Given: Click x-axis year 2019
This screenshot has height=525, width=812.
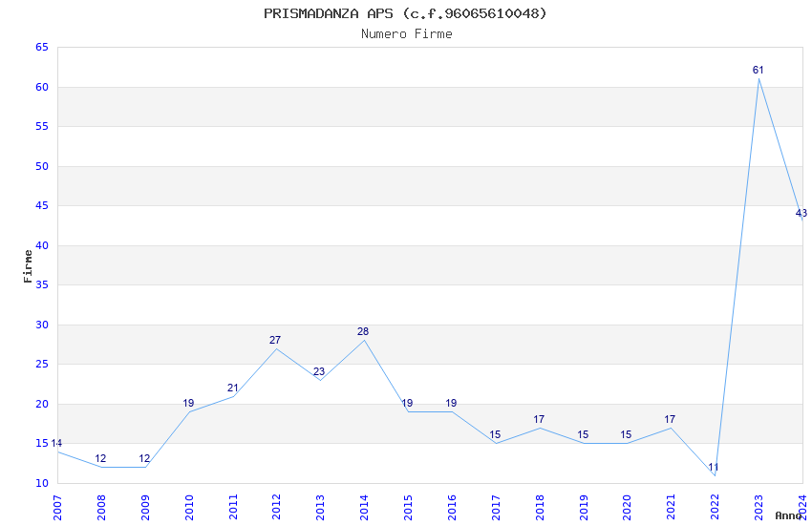Looking at the screenshot, I should pyautogui.click(x=584, y=507).
